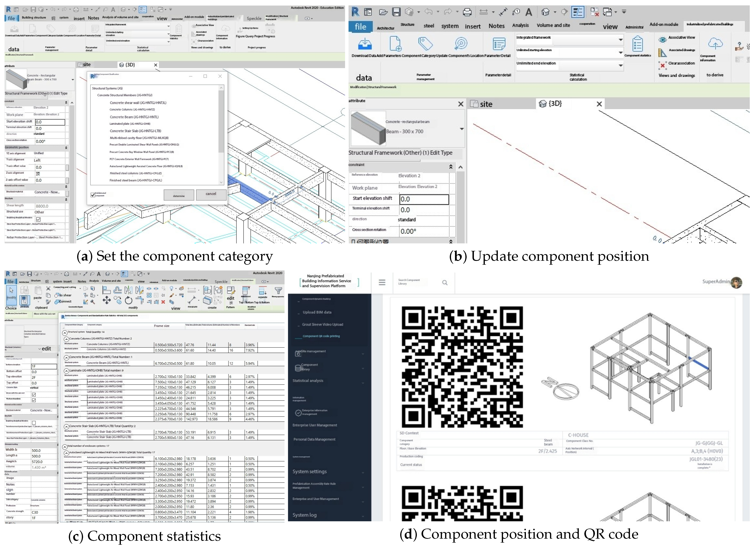The width and height of the screenshot is (756, 548).
Task: Toggle the Enabling Analytical Models checkbox in panel a
Action: [x=38, y=219]
